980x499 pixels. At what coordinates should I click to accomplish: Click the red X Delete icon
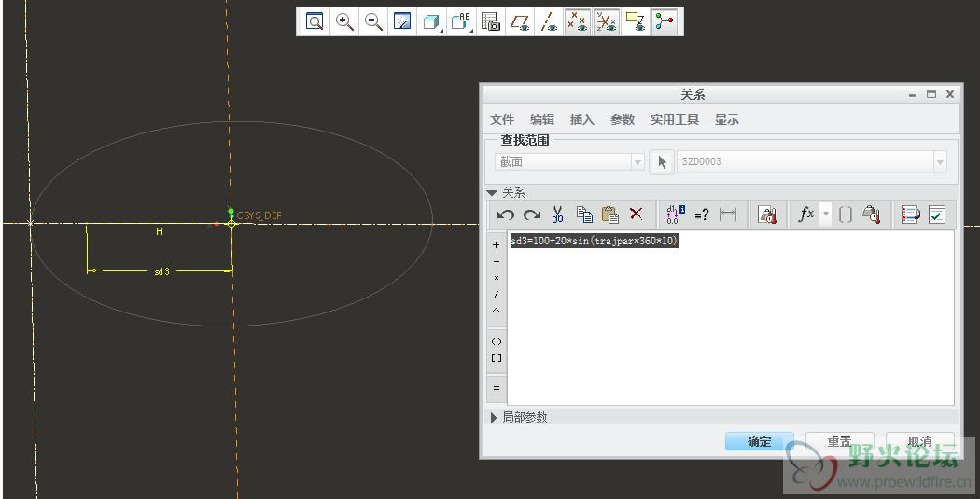[636, 215]
